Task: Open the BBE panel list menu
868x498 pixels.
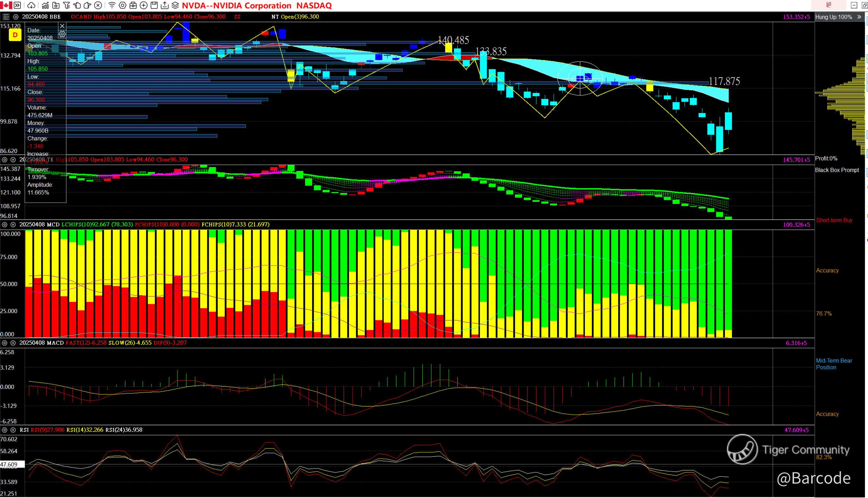Action: click(x=6, y=17)
